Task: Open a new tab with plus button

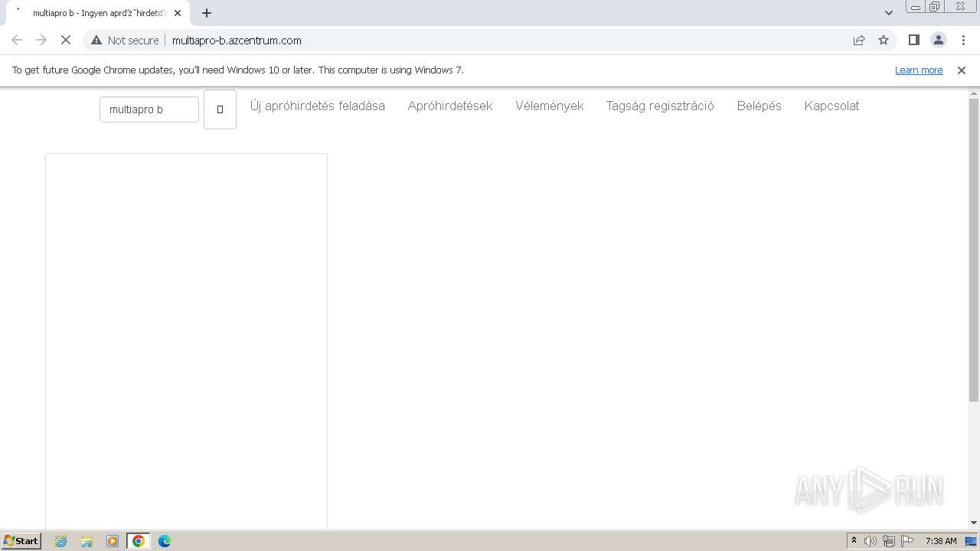Action: [x=207, y=13]
